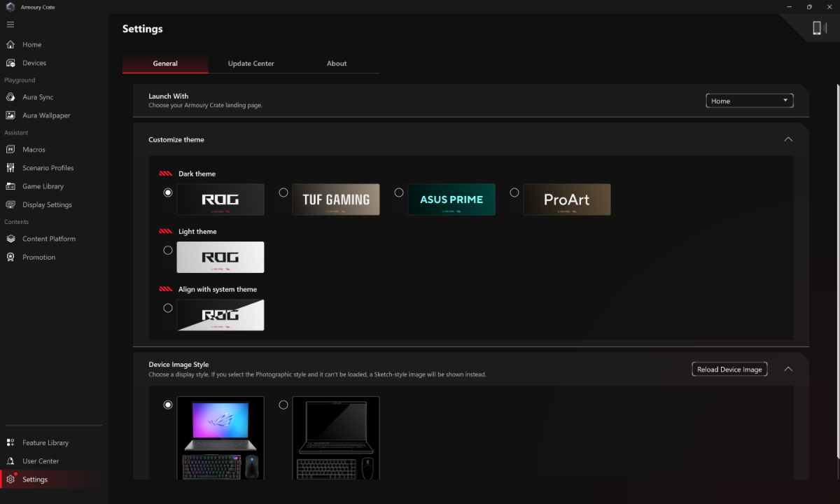Click the Scenario Profiles sliders icon

point(10,168)
